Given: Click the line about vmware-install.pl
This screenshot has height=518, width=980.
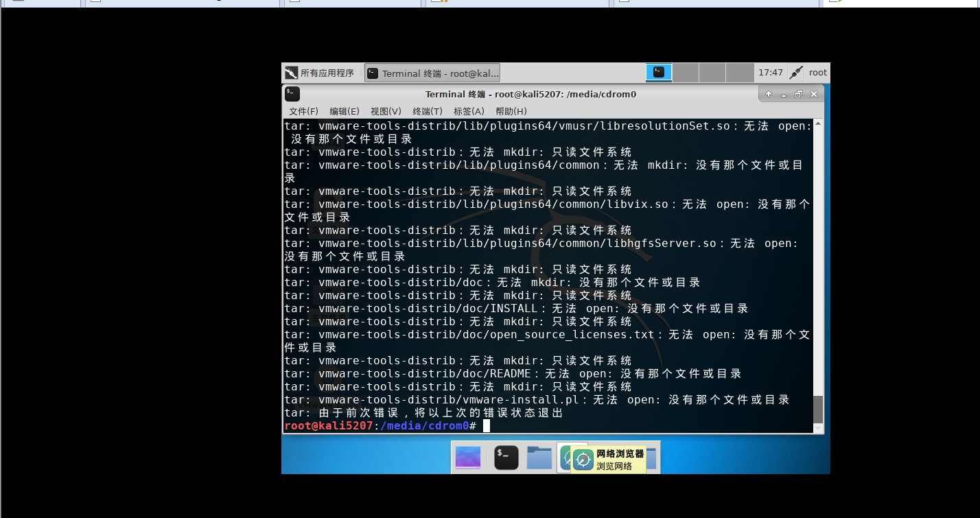Looking at the screenshot, I should 537,400.
